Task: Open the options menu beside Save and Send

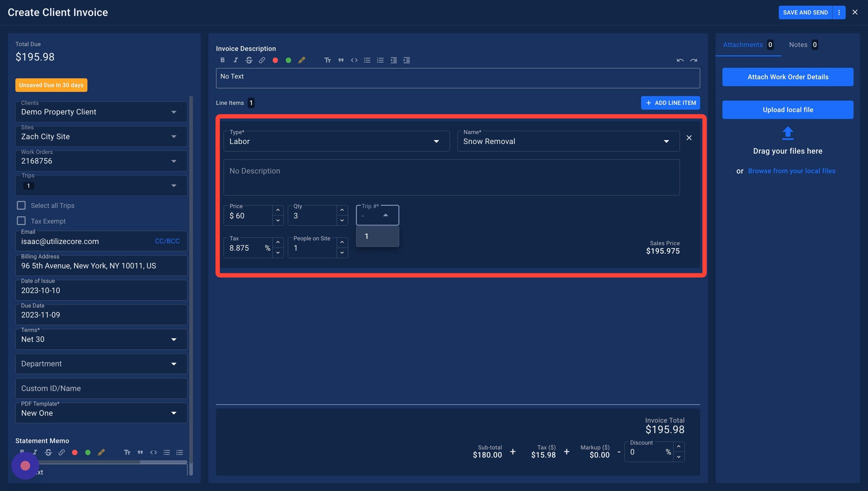Action: pyautogui.click(x=839, y=12)
